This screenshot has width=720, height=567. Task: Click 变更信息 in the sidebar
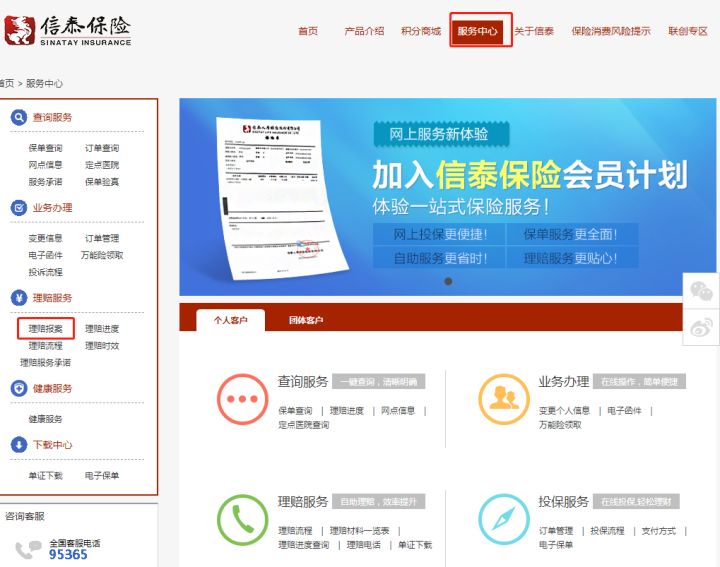(45, 238)
